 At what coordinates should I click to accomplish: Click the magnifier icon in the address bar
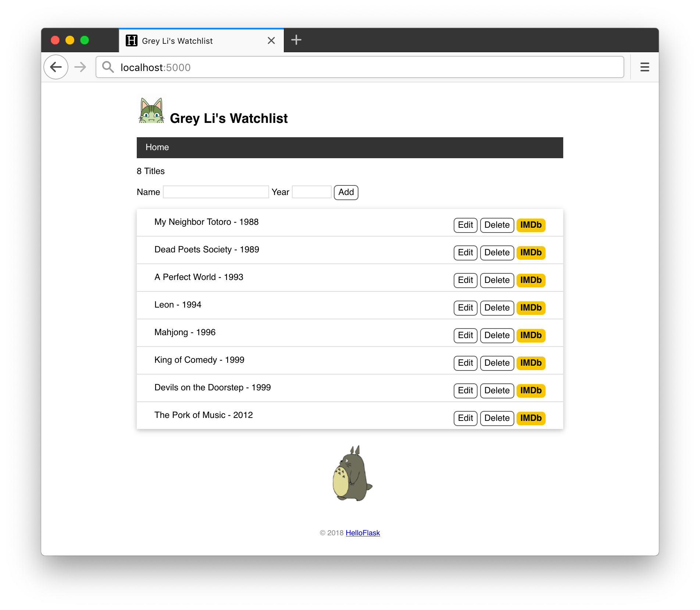click(x=108, y=67)
